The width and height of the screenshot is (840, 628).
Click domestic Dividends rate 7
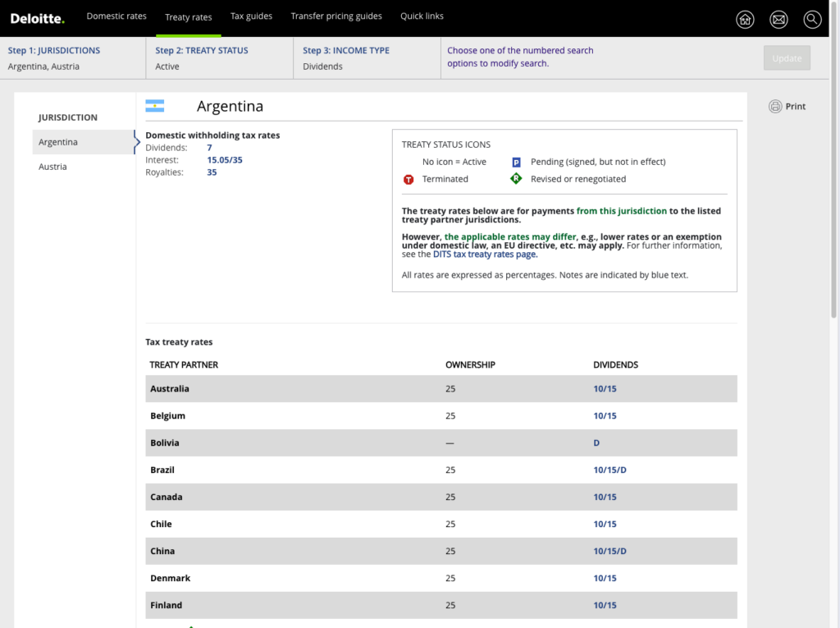(209, 148)
